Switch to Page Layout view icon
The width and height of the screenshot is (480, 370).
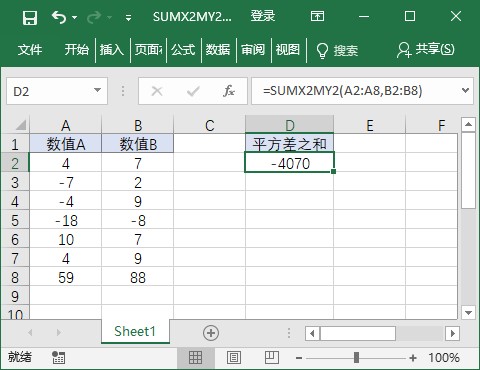click(x=234, y=358)
